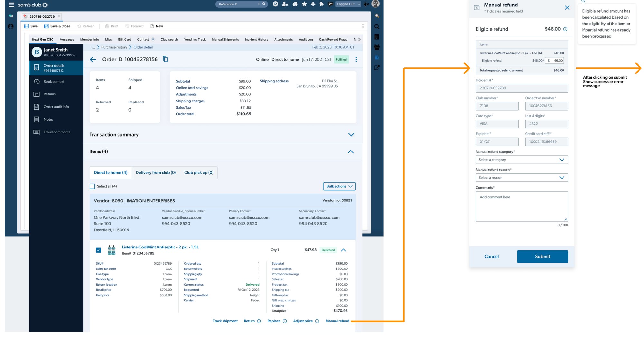Open the people group icon in right sidebar

(x=377, y=47)
